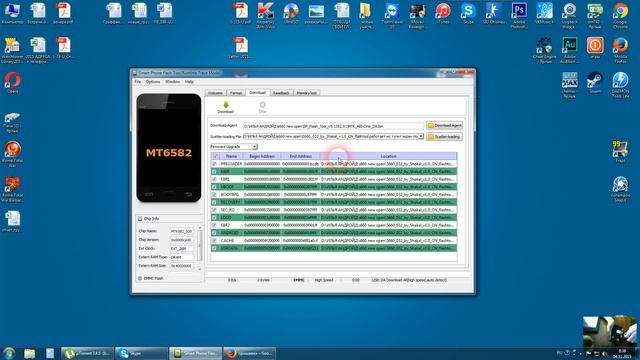Uncheck the RECOVERY partition checkbox
640x360 pixels.
[x=214, y=202]
